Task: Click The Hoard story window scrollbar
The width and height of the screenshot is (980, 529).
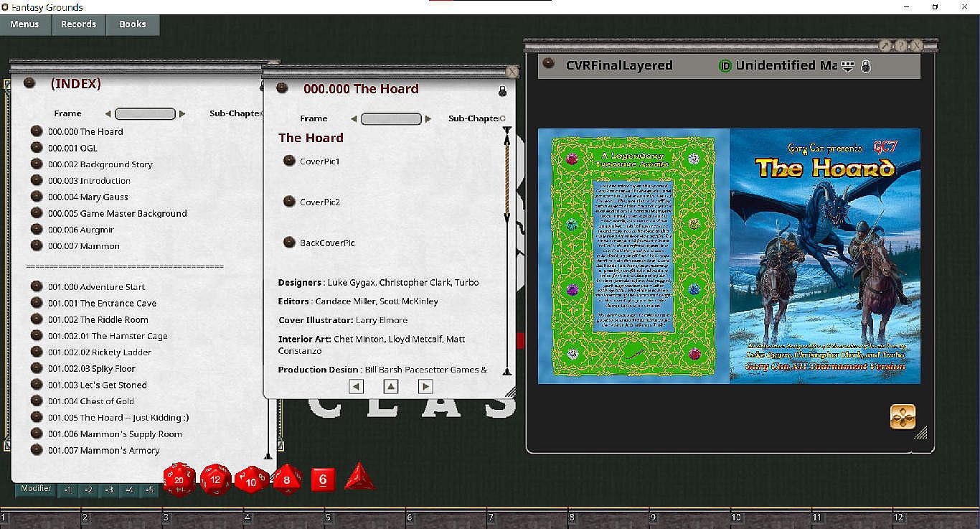Action: 507,251
